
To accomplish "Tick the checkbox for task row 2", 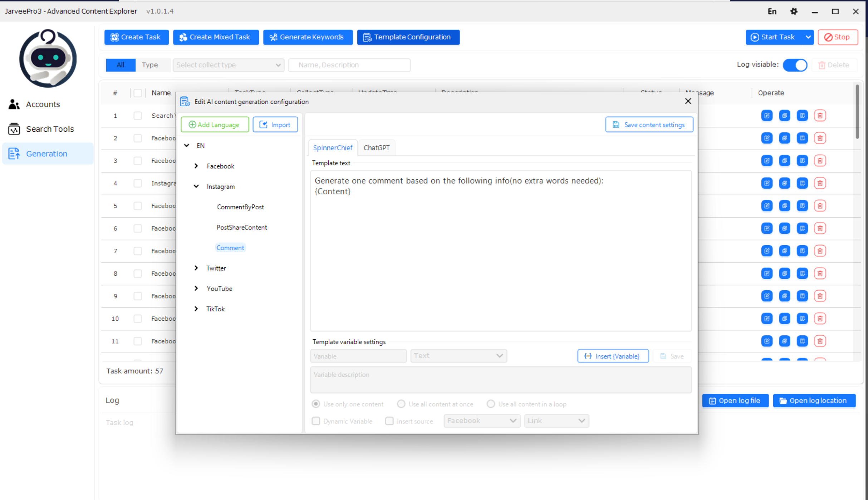I will click(x=138, y=138).
